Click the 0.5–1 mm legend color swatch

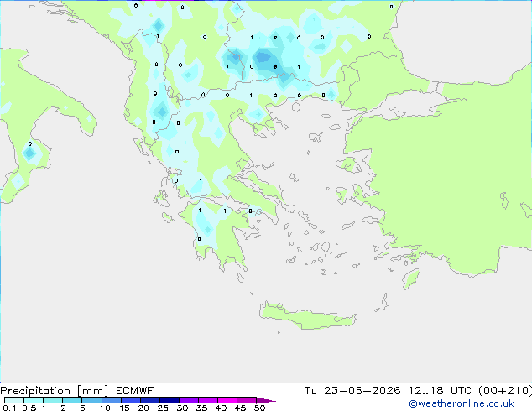34,400
